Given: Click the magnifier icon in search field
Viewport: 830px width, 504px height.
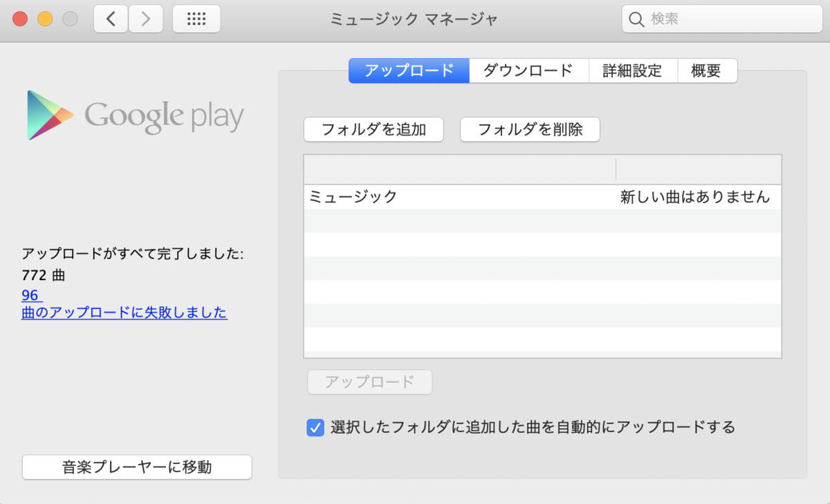Looking at the screenshot, I should point(636,19).
